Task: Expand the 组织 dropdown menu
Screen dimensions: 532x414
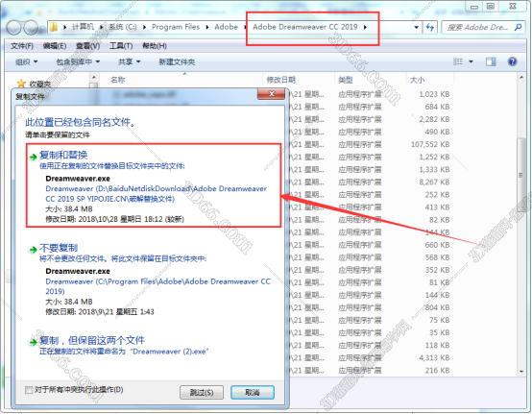Action: (x=27, y=61)
